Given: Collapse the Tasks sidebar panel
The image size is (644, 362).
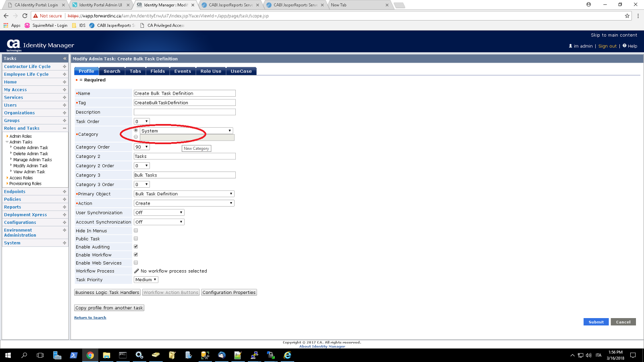Looking at the screenshot, I should [64, 58].
